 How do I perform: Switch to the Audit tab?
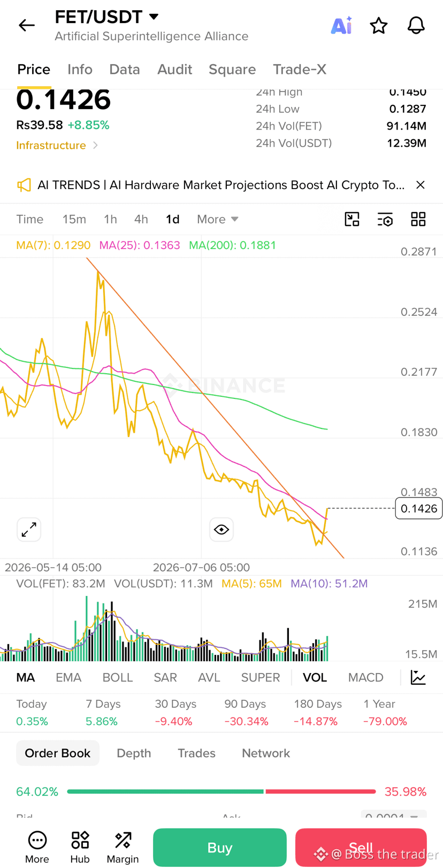(174, 70)
